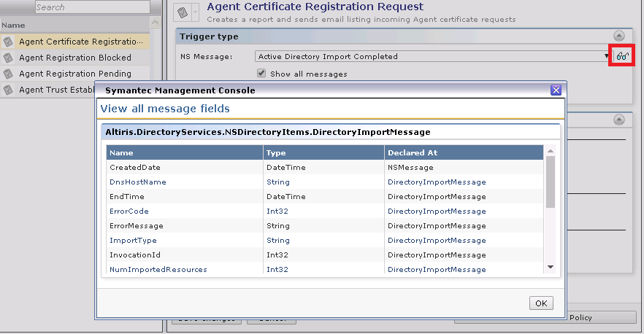Select Agent Registration Blocked in the list

(x=75, y=58)
